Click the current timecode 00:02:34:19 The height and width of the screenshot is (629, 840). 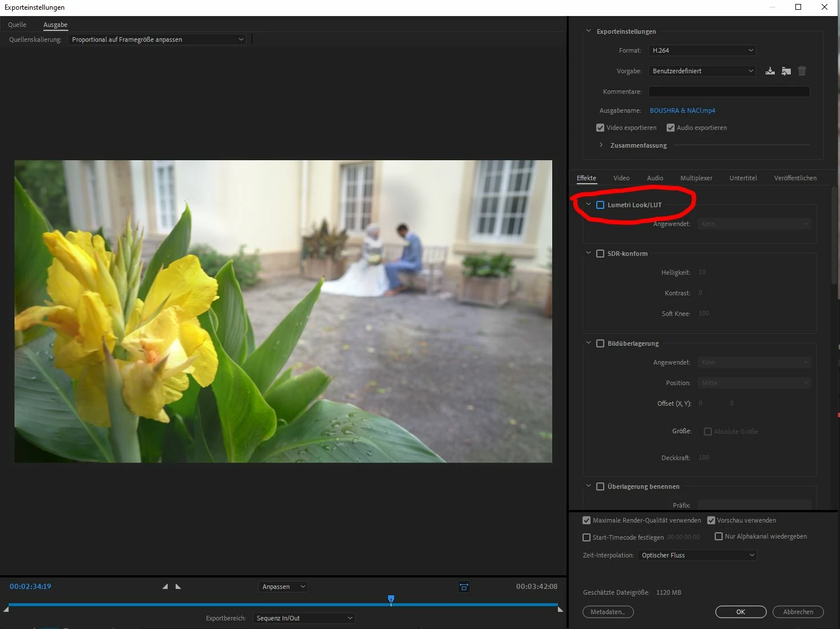point(30,587)
